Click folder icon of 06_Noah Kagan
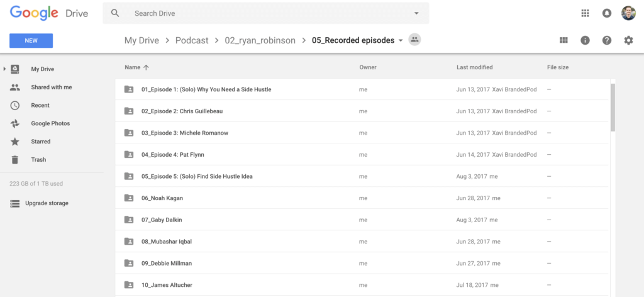The image size is (644, 297). click(129, 198)
